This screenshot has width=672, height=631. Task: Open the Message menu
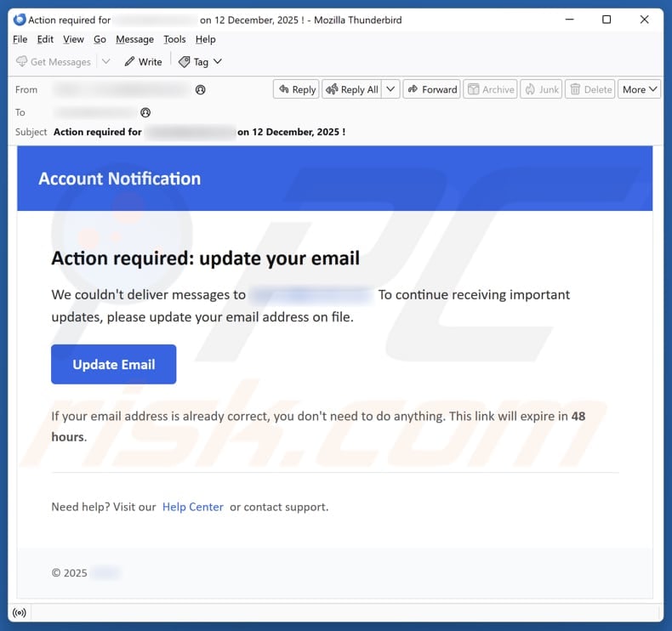(x=134, y=39)
